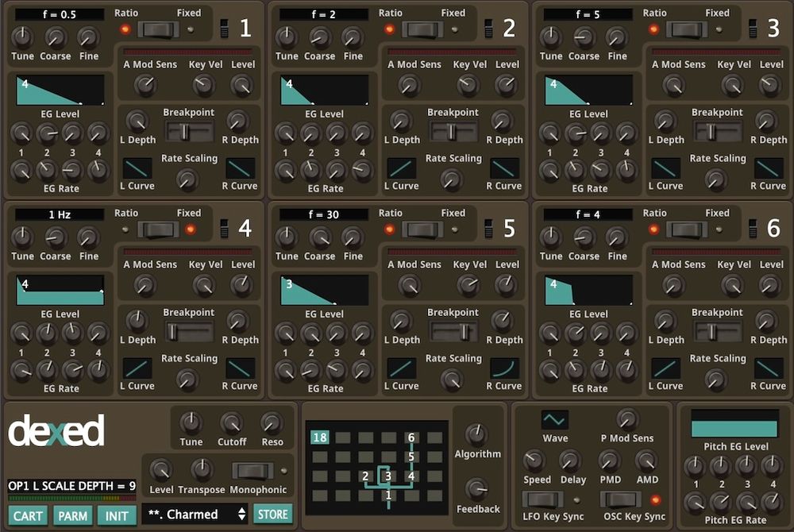Toggle operator 1 on/off switch beside number 1
Screen dimensions: 794x532
[x=225, y=29]
